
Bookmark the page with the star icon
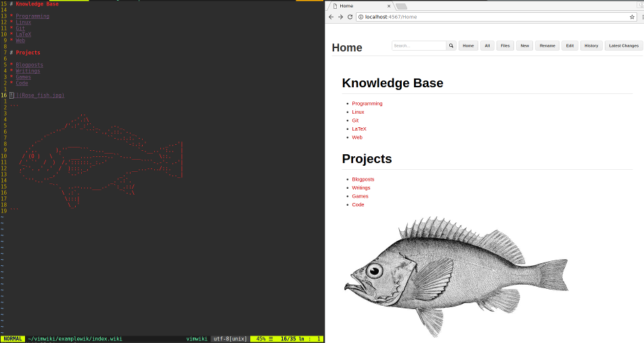(x=632, y=17)
